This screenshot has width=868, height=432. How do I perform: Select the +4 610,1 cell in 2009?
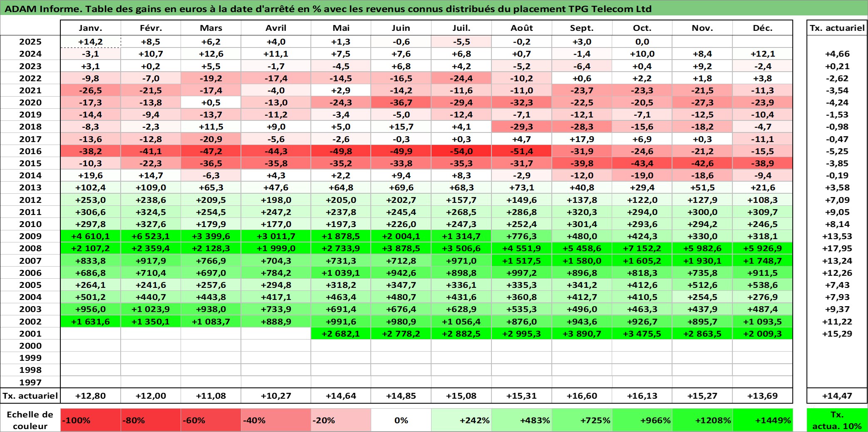coord(91,236)
